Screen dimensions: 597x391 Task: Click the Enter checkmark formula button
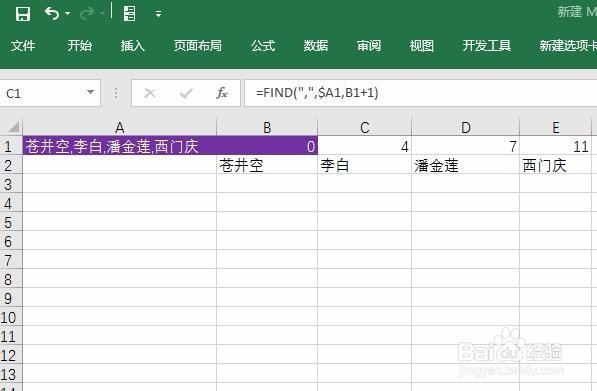click(186, 93)
